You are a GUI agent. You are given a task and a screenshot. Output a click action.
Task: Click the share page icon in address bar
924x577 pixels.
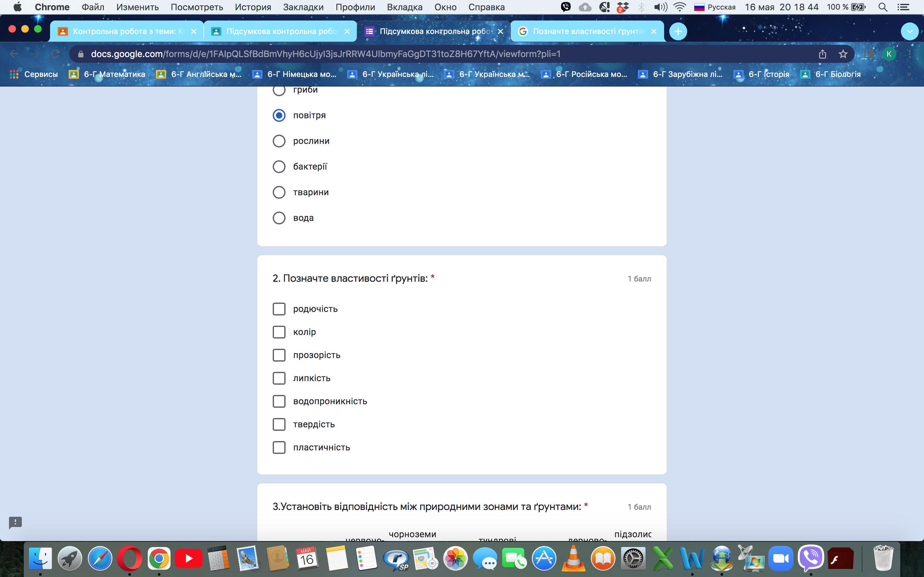tap(822, 54)
